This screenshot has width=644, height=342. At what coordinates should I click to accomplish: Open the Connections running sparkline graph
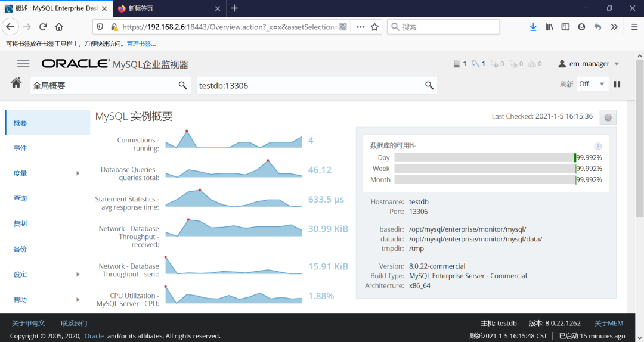pyautogui.click(x=234, y=139)
